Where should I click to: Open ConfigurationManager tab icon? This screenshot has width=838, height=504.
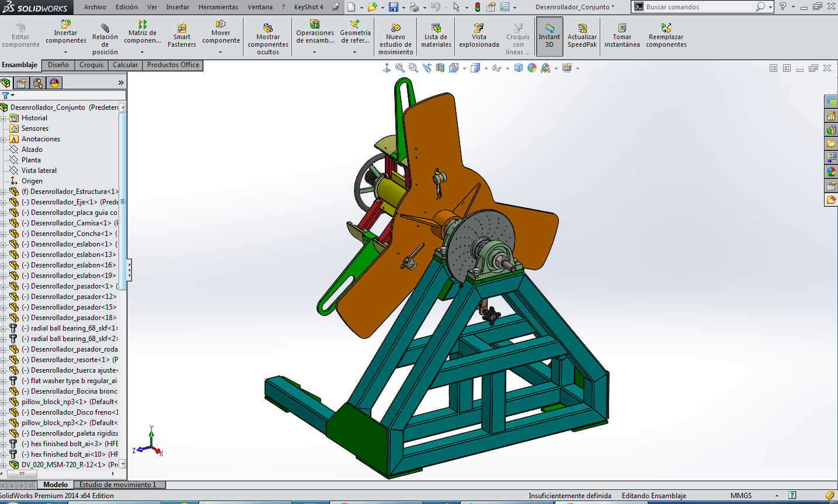[39, 83]
